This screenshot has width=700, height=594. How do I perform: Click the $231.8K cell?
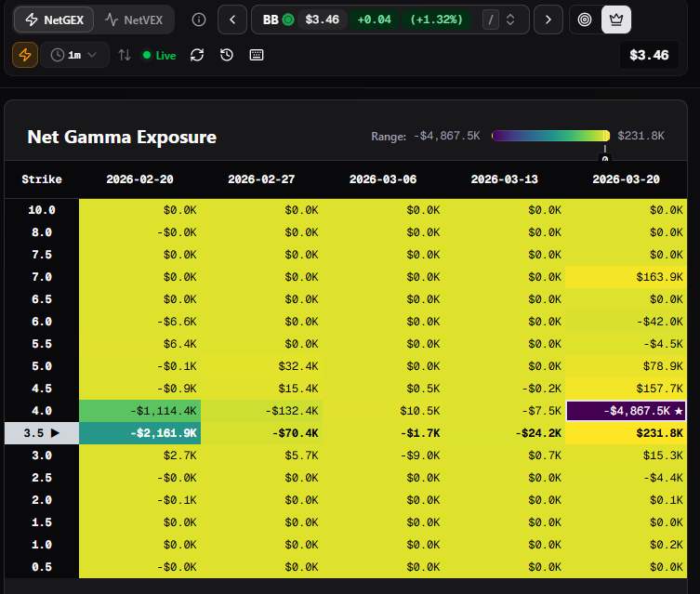click(x=626, y=433)
